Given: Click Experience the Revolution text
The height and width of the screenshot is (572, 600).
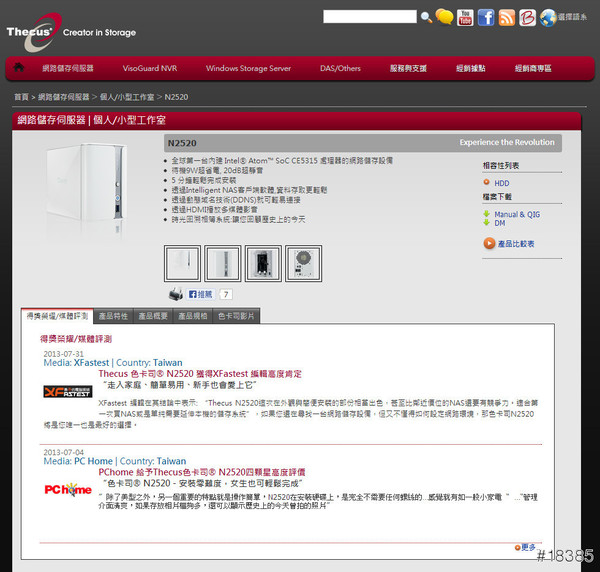Looking at the screenshot, I should point(507,142).
